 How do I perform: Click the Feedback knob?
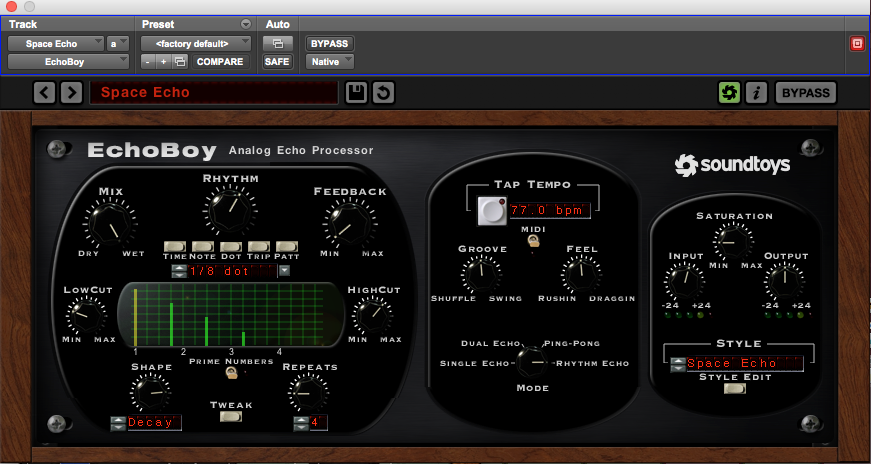tap(349, 223)
